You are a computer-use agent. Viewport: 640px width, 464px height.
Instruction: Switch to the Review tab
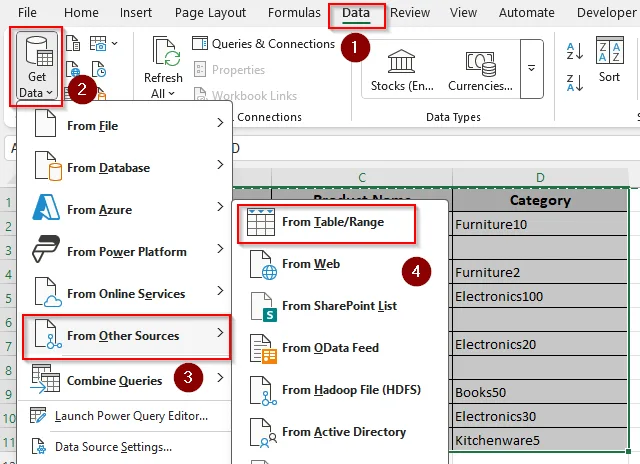pos(410,13)
